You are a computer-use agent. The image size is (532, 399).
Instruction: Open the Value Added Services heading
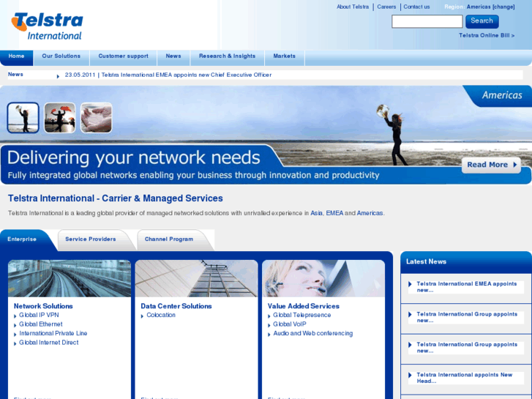pos(304,306)
